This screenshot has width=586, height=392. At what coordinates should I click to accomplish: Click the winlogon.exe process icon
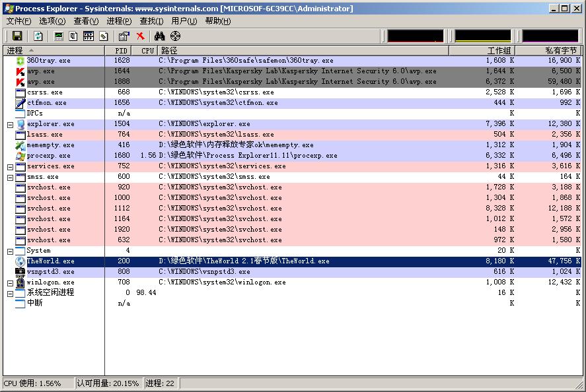point(20,282)
